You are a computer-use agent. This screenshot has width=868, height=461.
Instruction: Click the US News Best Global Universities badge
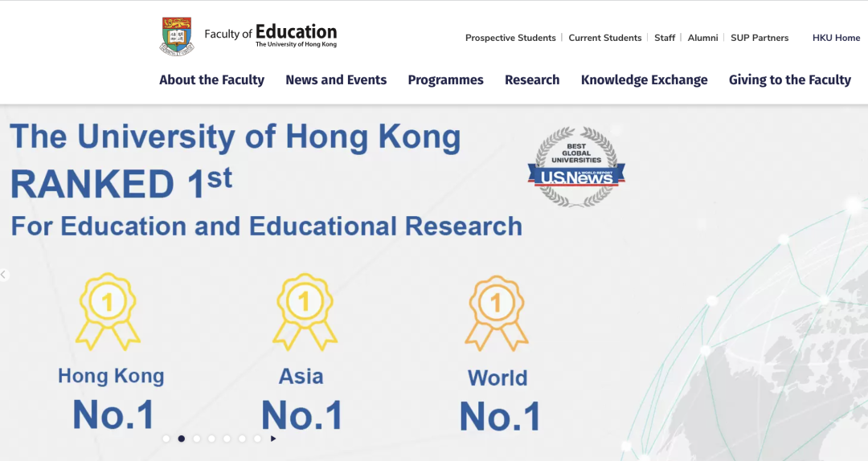[576, 167]
